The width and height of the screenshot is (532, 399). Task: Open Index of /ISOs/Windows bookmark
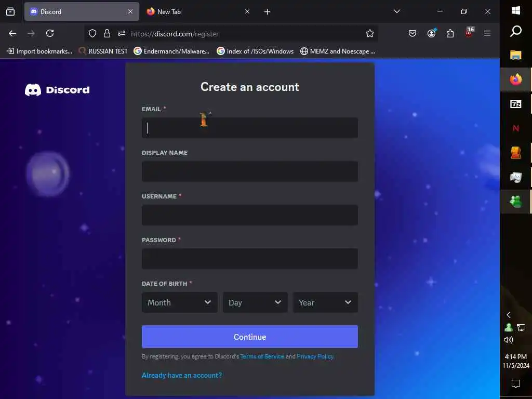(255, 51)
